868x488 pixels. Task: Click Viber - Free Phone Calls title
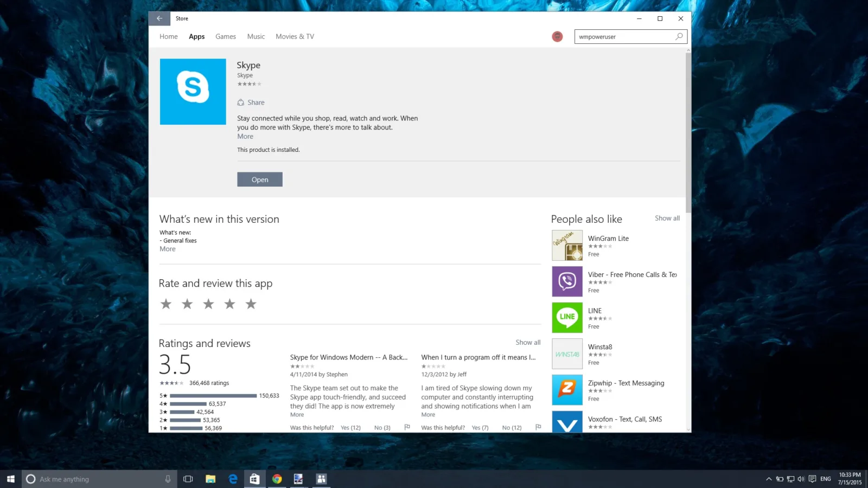point(633,275)
